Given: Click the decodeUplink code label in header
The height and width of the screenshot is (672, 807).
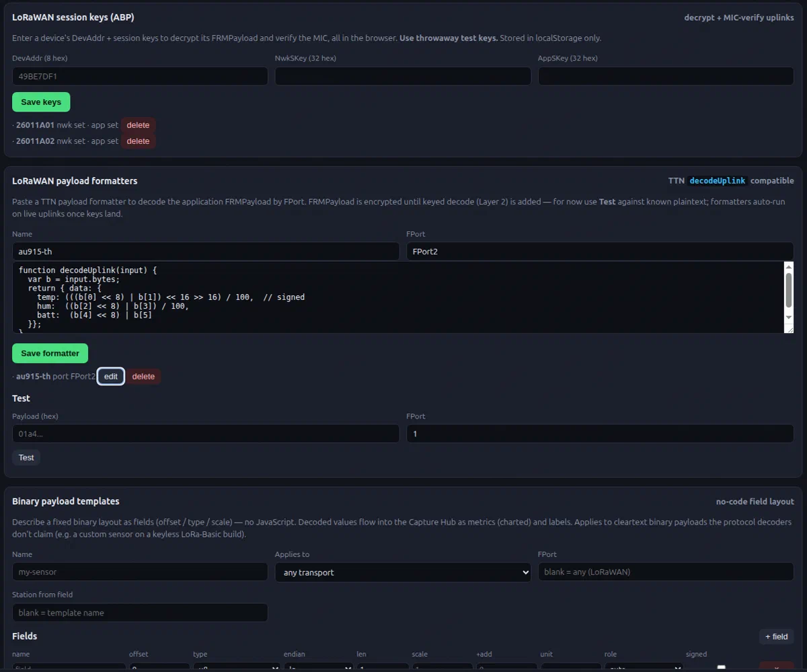Looking at the screenshot, I should (718, 181).
